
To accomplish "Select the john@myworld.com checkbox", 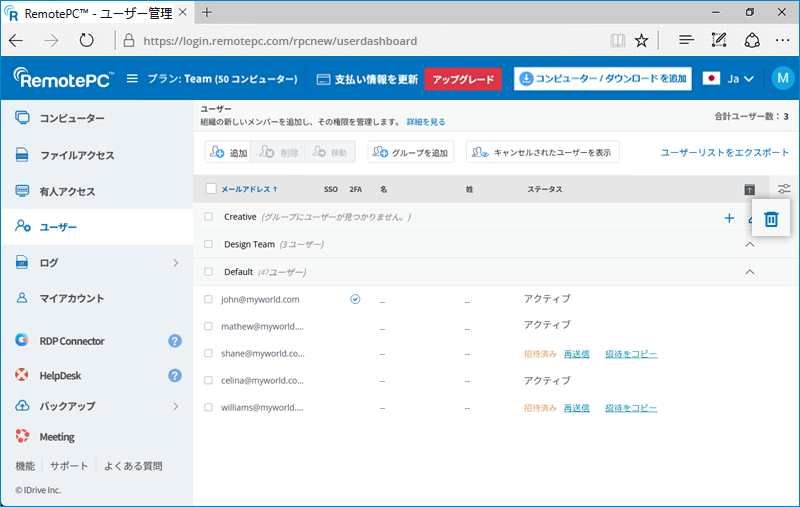I will point(208,299).
